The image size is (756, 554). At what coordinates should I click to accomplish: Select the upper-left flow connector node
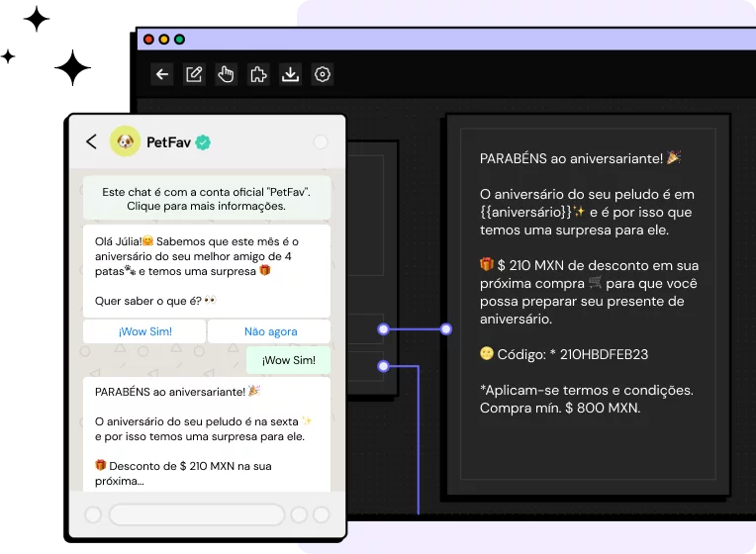click(x=383, y=329)
